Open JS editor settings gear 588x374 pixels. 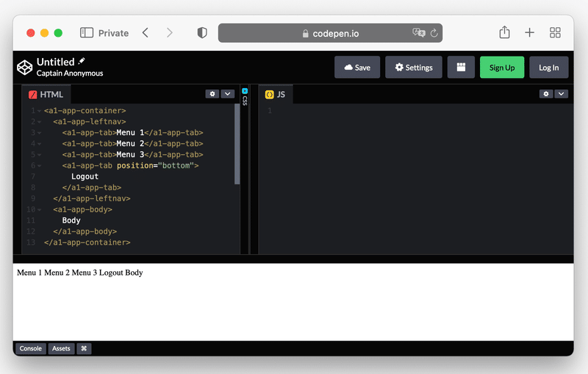(x=546, y=94)
